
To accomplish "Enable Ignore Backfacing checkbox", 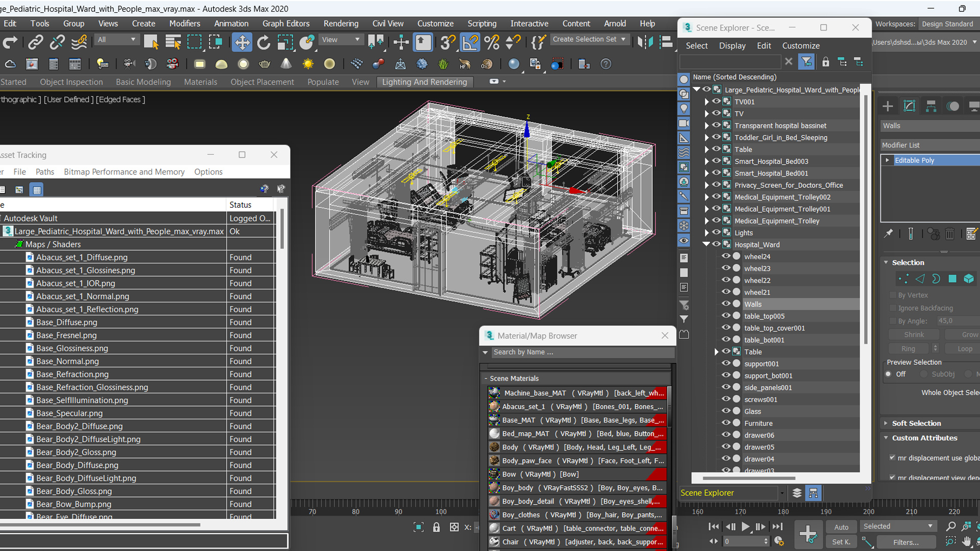I will [x=893, y=308].
